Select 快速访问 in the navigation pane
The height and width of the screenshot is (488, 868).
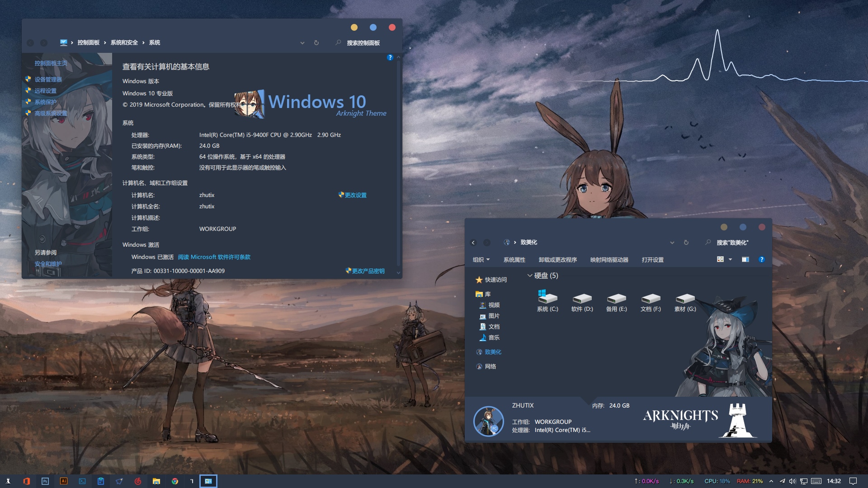(x=491, y=280)
